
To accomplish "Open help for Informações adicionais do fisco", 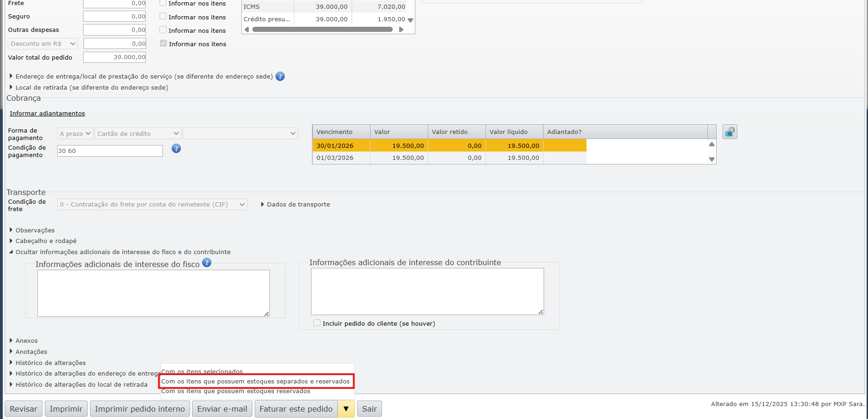I will tap(207, 263).
